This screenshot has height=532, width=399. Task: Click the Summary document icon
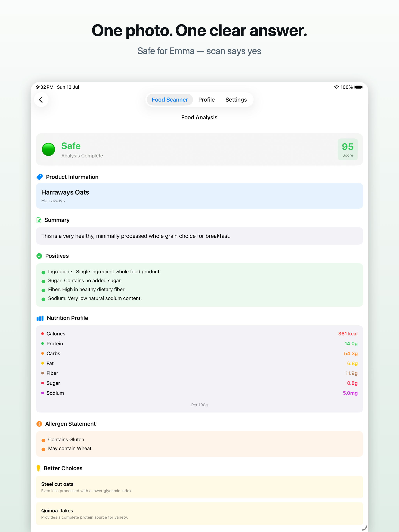39,220
